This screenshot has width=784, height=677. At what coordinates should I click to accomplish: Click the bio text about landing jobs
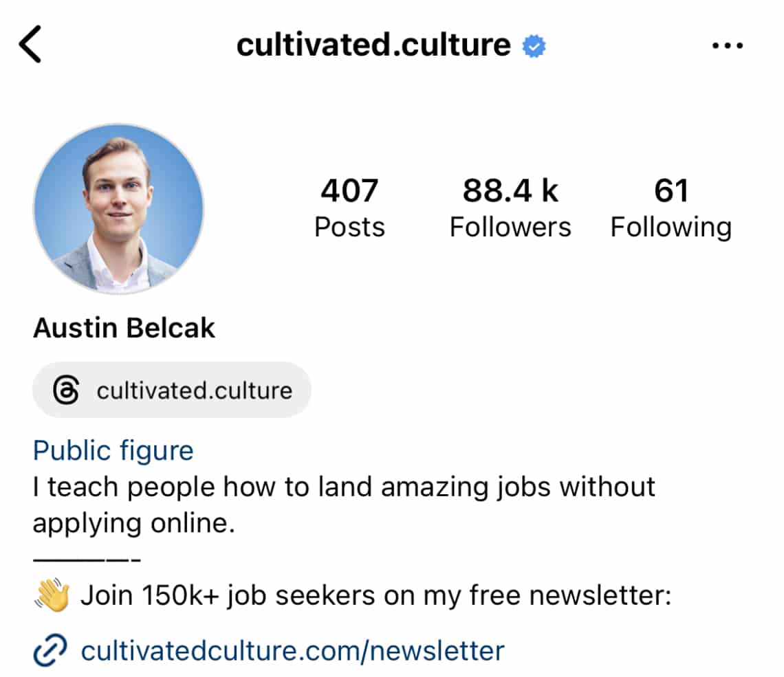344,487
